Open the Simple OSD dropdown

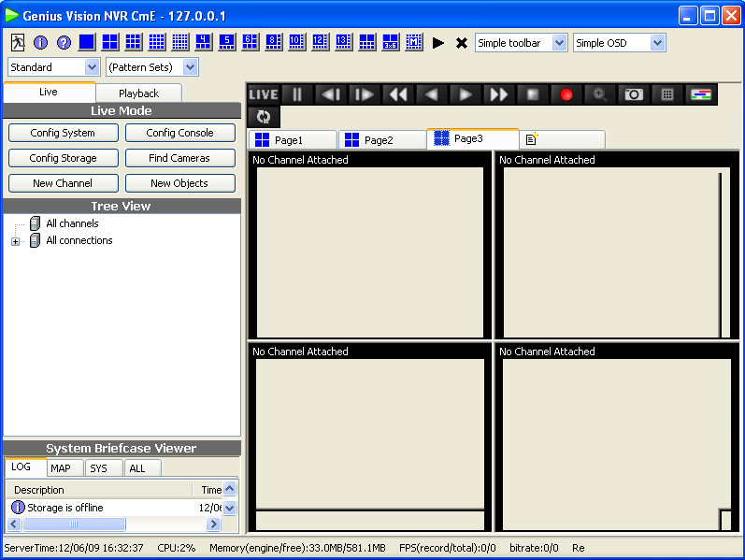pos(619,43)
